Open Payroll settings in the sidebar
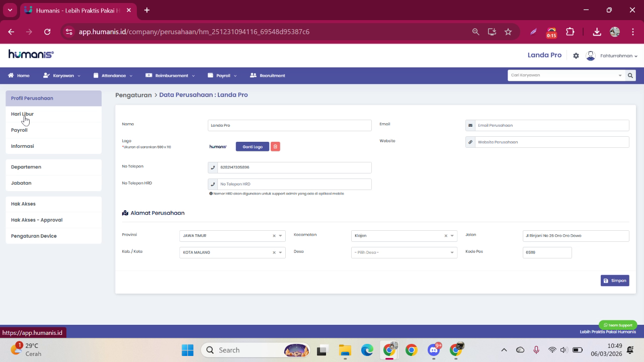 point(53,130)
